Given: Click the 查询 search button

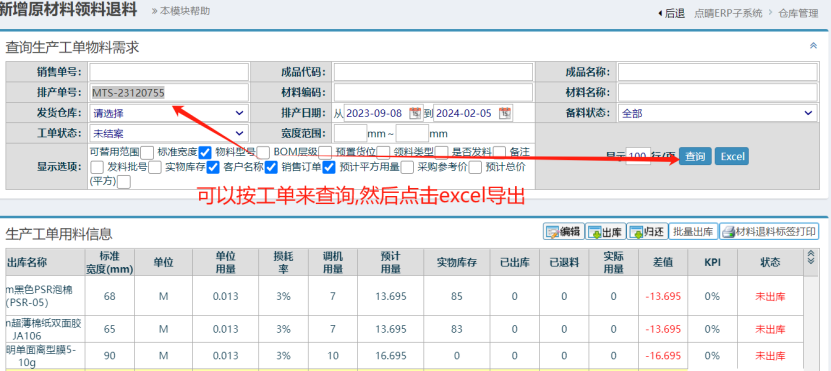Looking at the screenshot, I should [x=695, y=156].
